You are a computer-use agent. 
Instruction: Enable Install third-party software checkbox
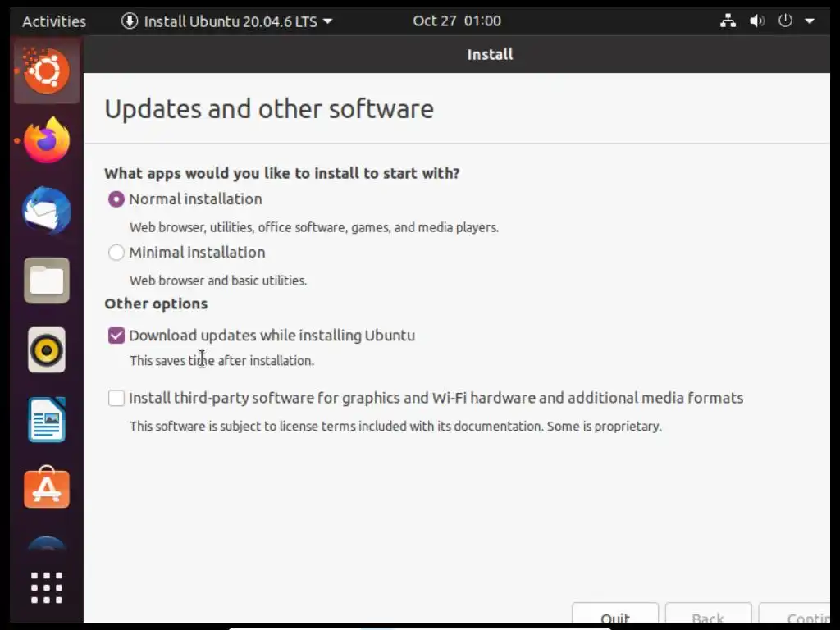(x=116, y=398)
